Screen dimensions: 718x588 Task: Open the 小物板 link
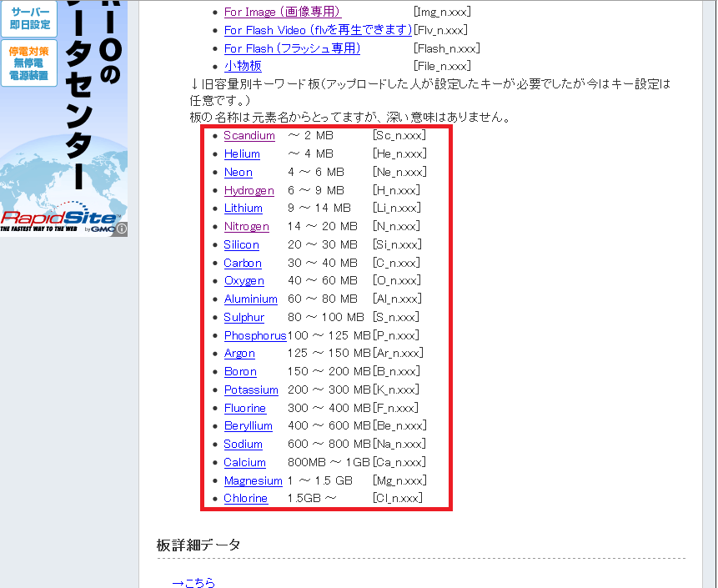coord(243,66)
